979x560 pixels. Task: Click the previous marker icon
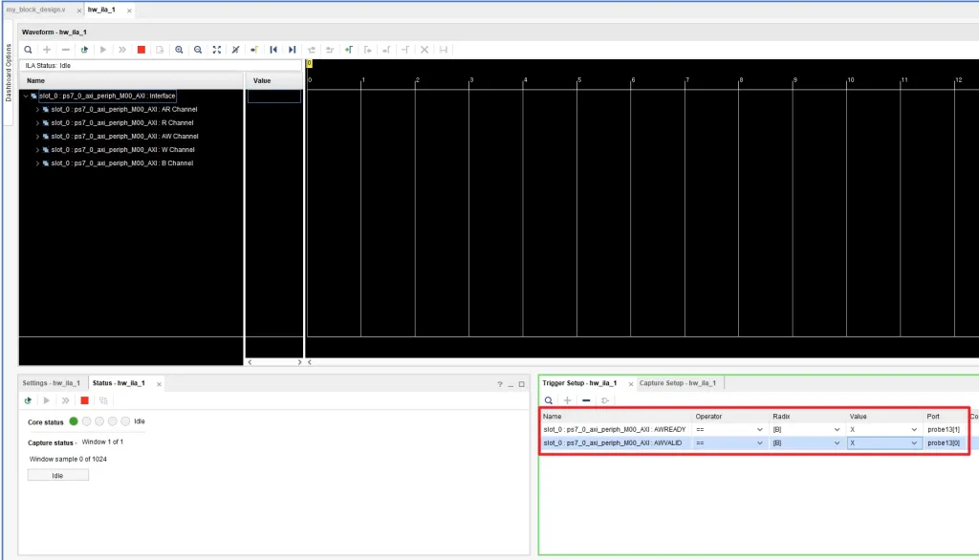368,50
